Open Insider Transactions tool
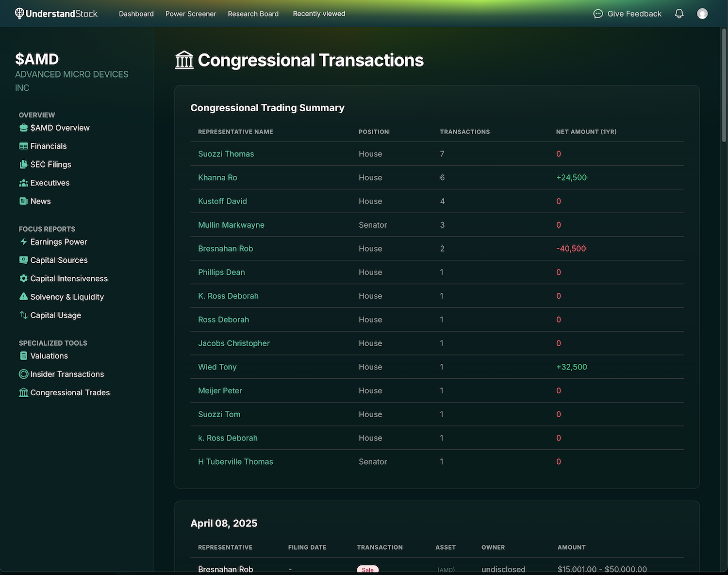This screenshot has height=575, width=728. 67,374
